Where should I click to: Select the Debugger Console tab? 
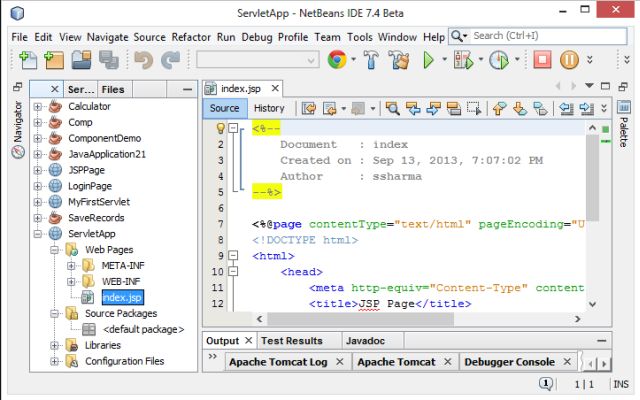[x=509, y=362]
